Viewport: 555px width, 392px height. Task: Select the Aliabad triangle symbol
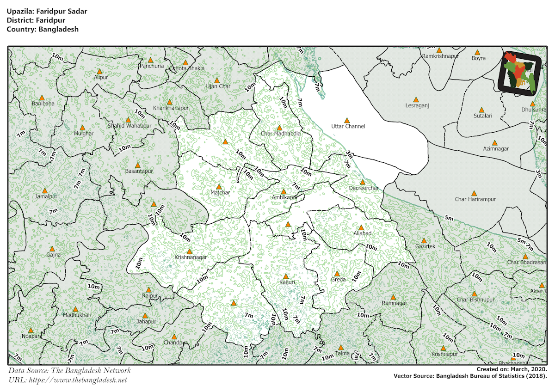coord(362,227)
